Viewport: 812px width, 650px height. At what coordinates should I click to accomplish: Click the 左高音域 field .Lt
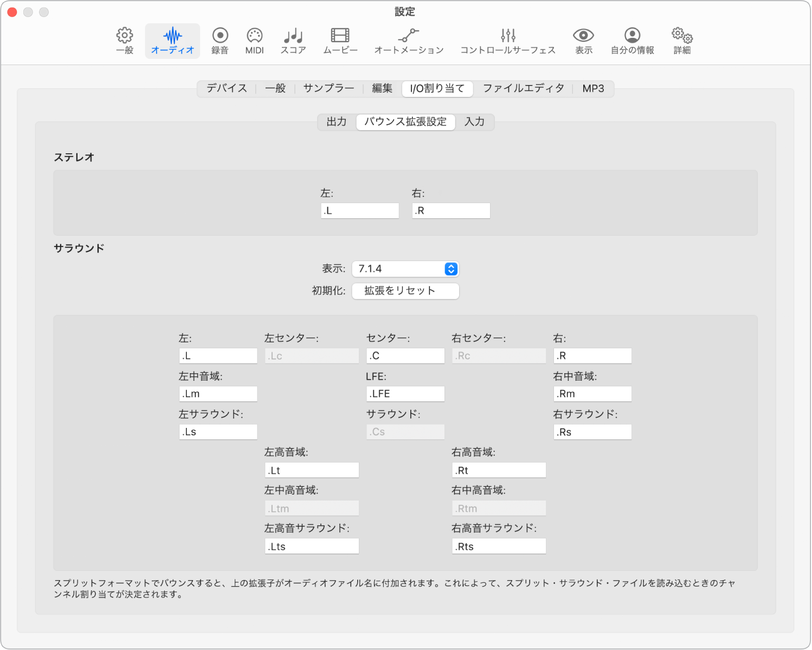(312, 470)
